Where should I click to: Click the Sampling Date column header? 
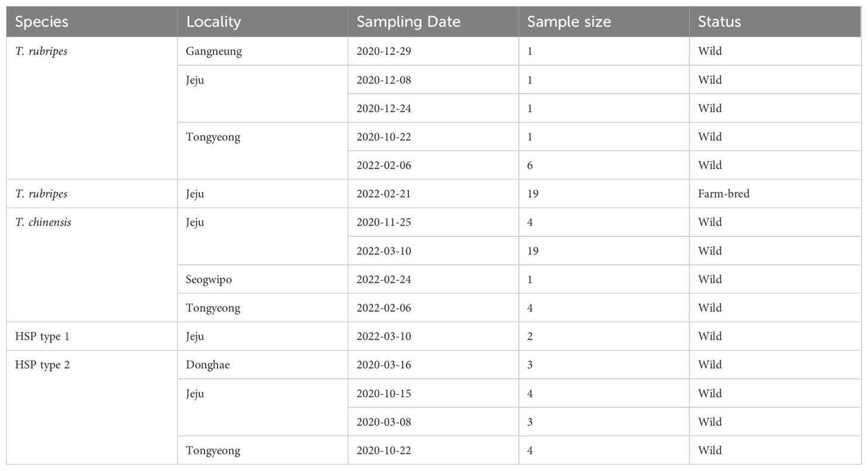tap(433, 22)
